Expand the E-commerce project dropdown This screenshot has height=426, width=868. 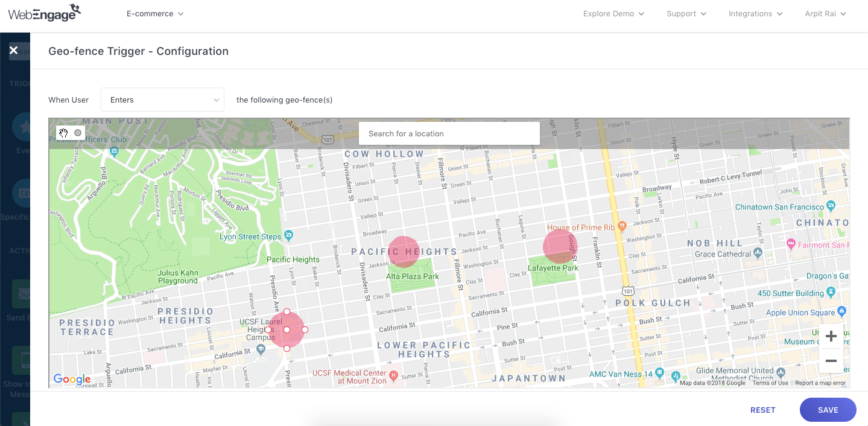click(155, 13)
